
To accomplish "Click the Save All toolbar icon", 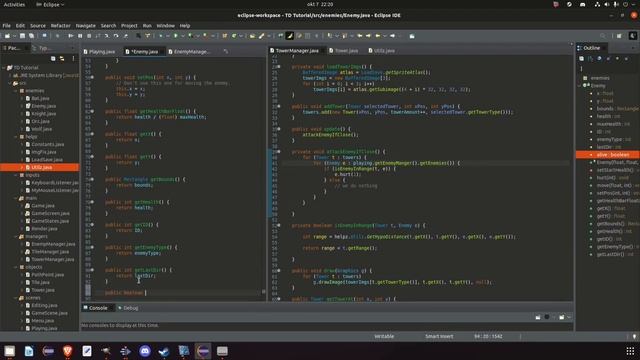I will 31,36.
